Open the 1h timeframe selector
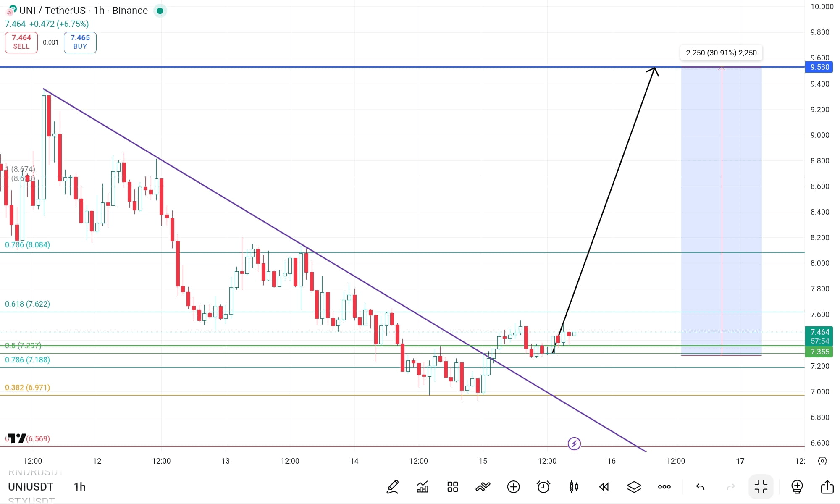The height and width of the screenshot is (504, 840). pyautogui.click(x=79, y=487)
